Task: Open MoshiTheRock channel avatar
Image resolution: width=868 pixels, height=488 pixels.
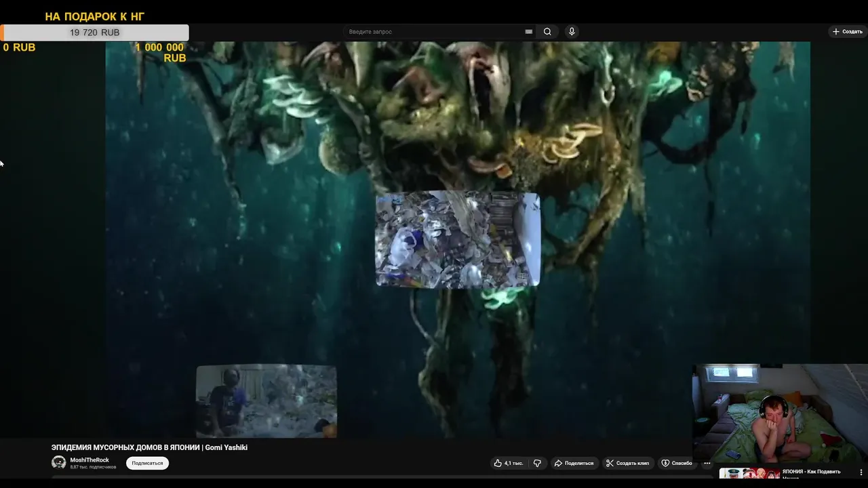Action: point(59,463)
